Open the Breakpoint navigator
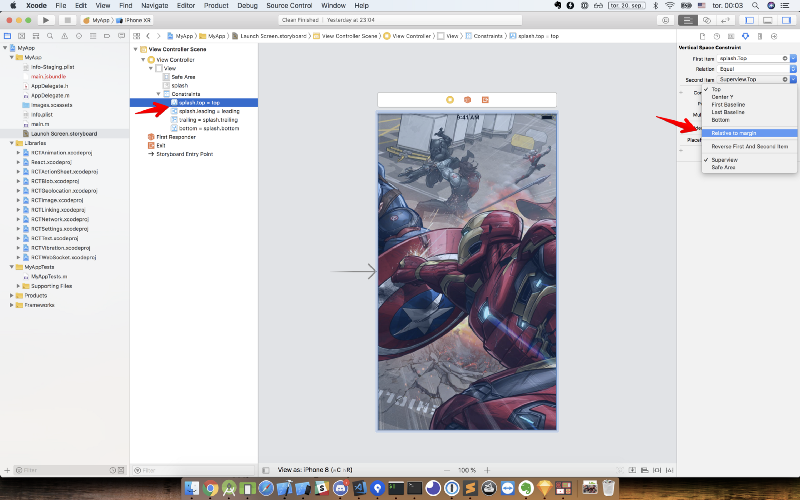 pos(107,36)
